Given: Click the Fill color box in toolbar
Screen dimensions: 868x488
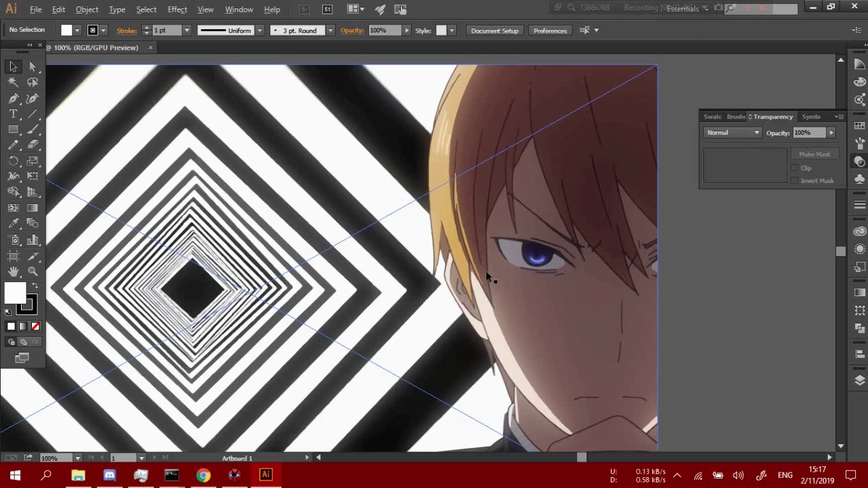Looking at the screenshot, I should tap(15, 293).
